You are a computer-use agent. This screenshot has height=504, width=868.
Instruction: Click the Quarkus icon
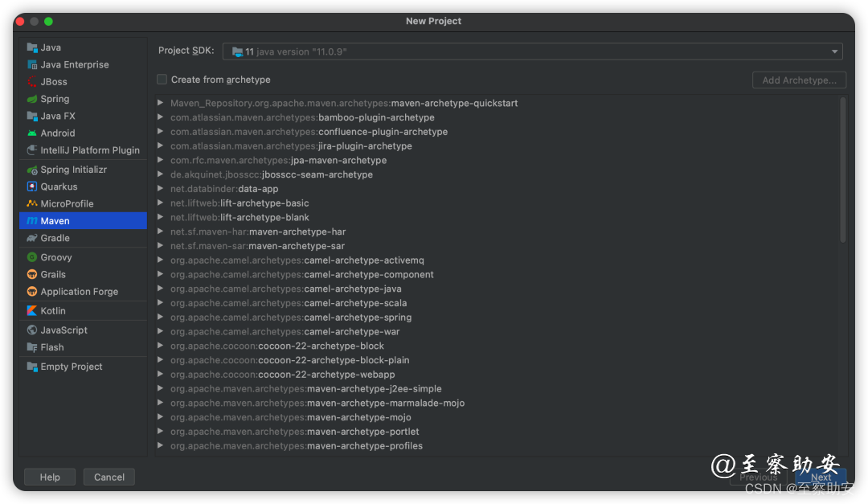(32, 186)
